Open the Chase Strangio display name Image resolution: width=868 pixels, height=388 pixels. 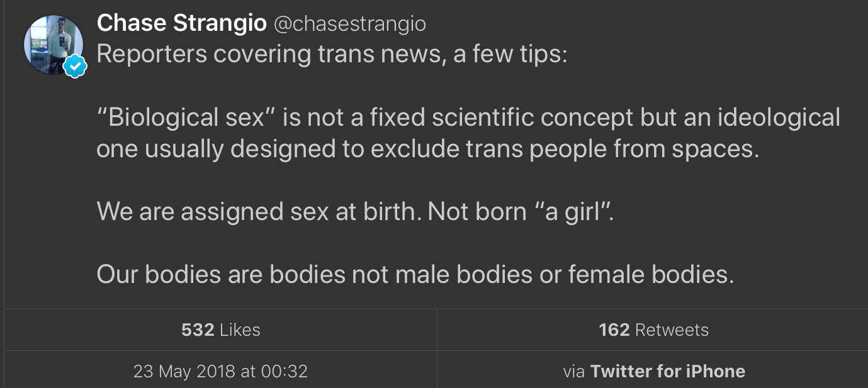tap(181, 24)
